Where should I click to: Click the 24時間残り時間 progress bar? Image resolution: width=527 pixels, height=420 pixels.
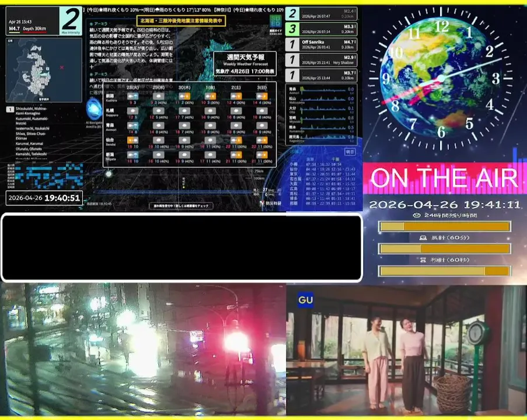click(444, 226)
